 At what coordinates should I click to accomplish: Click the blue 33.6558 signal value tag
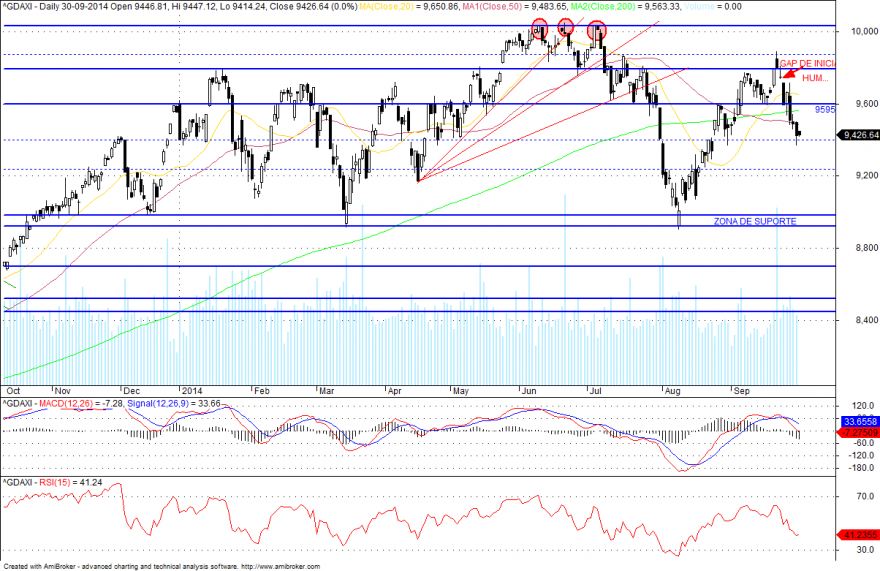(859, 422)
